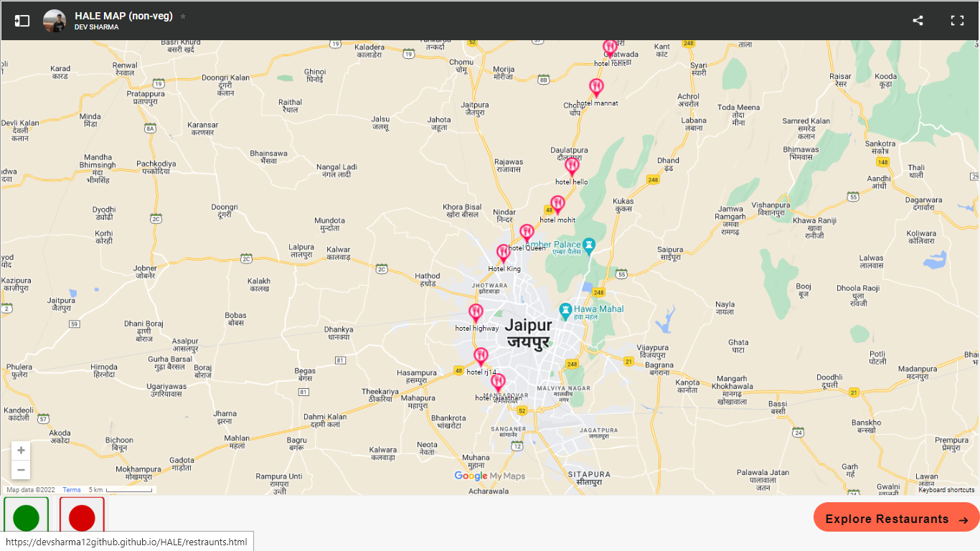The width and height of the screenshot is (980, 551).
Task: Select the hotel rj14 restaurant pin
Action: (x=481, y=357)
